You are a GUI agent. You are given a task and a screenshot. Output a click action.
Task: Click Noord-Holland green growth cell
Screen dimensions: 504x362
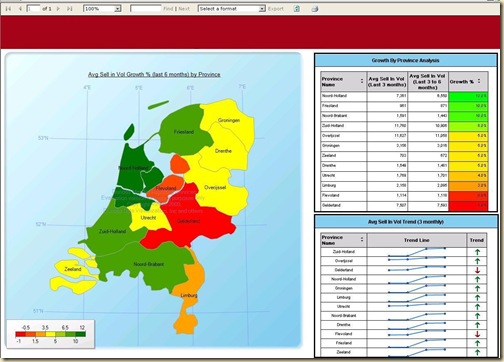[x=468, y=96]
